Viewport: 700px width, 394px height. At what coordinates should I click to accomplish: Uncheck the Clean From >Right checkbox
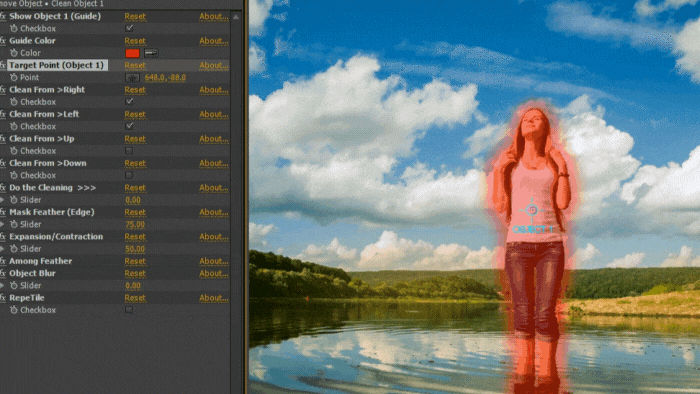(129, 102)
